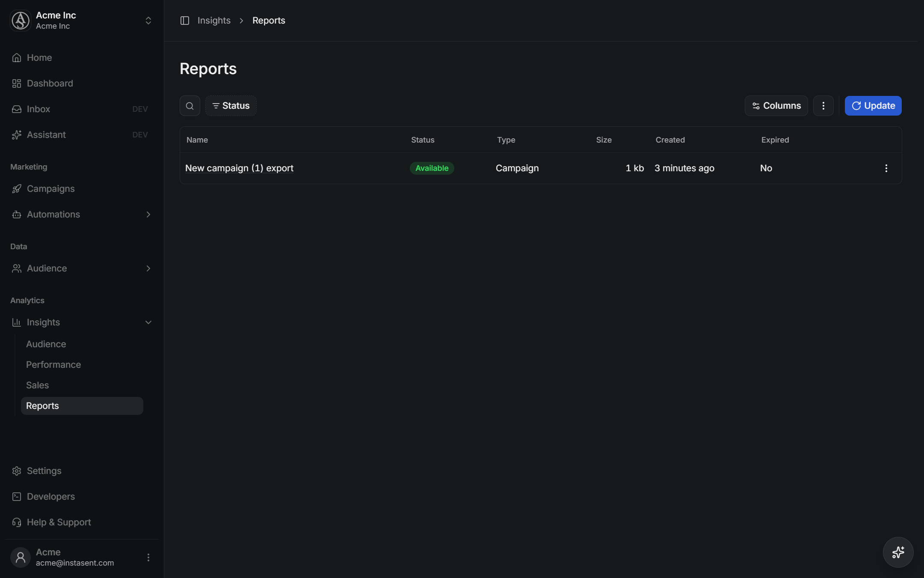This screenshot has width=924, height=578.
Task: Open the Acme Inc workspace switcher
Action: point(82,21)
